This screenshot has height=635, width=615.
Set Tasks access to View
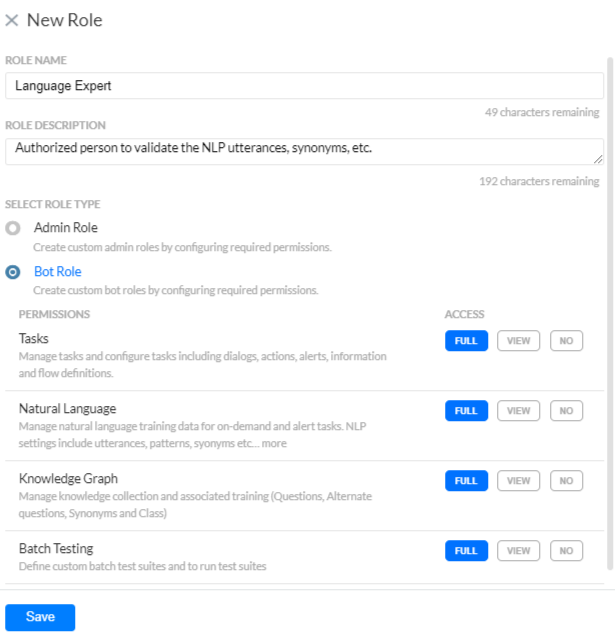point(518,341)
